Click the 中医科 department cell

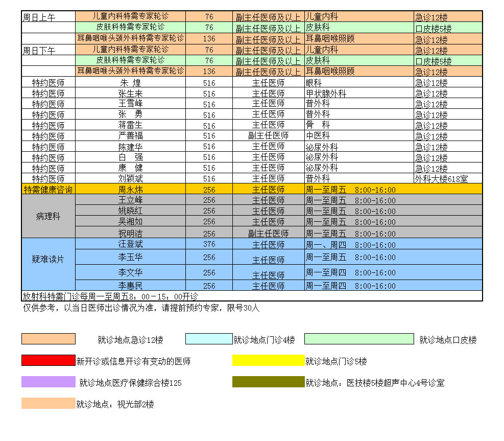[x=359, y=136]
